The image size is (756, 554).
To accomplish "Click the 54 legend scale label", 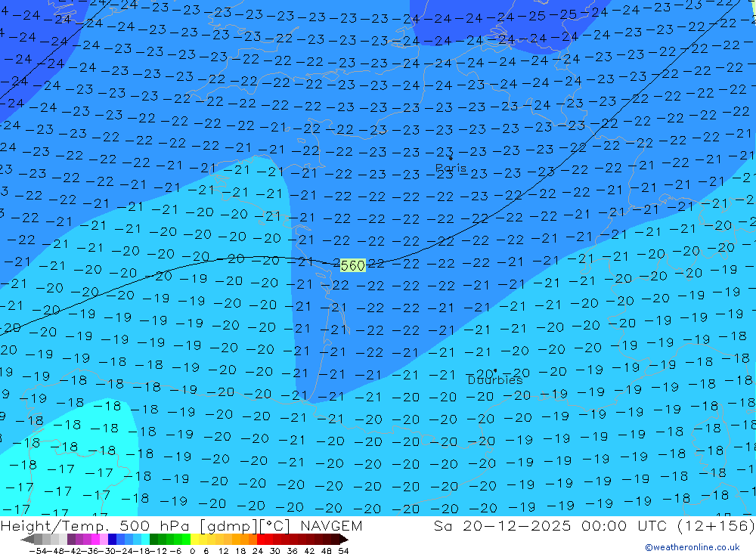I will click(x=343, y=551).
